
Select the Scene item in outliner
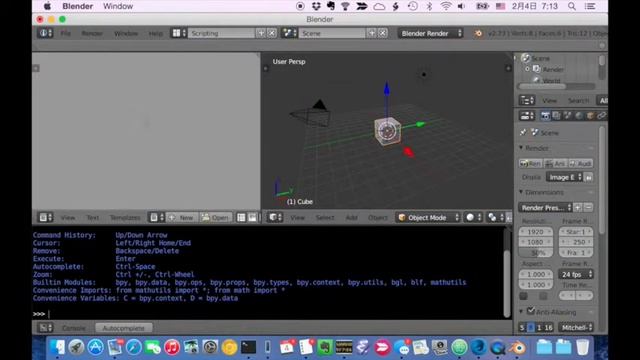point(540,58)
